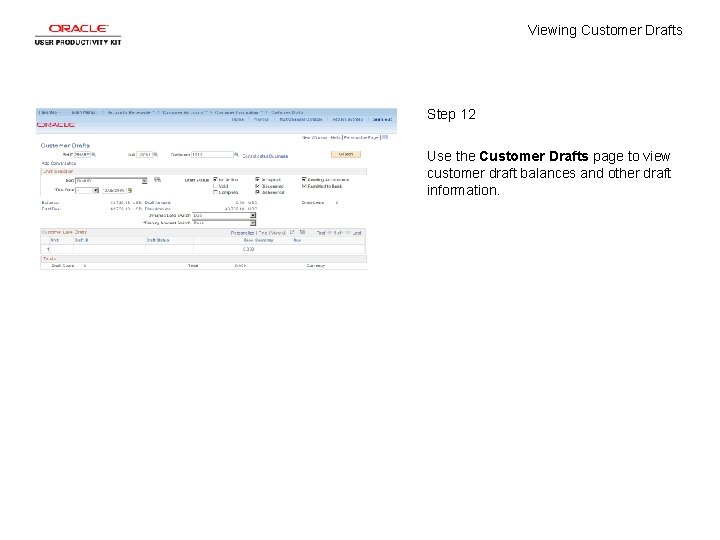Click into the Unit input field
Screen dimensions: 720x540
(x=144, y=155)
